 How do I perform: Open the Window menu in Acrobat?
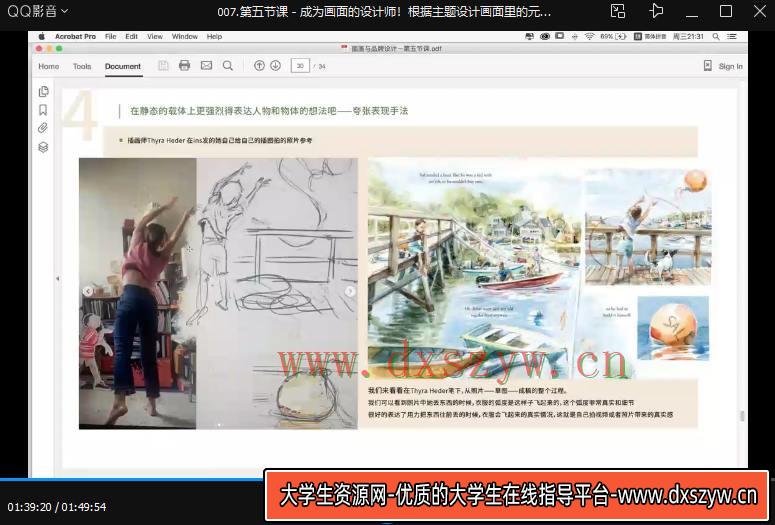[185, 37]
